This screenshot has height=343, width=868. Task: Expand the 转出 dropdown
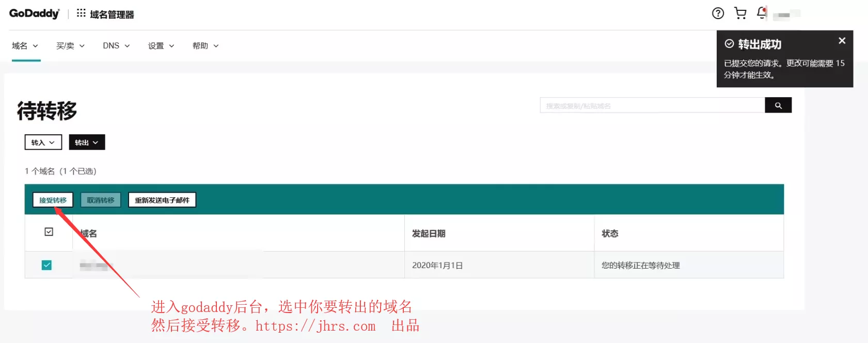coord(87,142)
